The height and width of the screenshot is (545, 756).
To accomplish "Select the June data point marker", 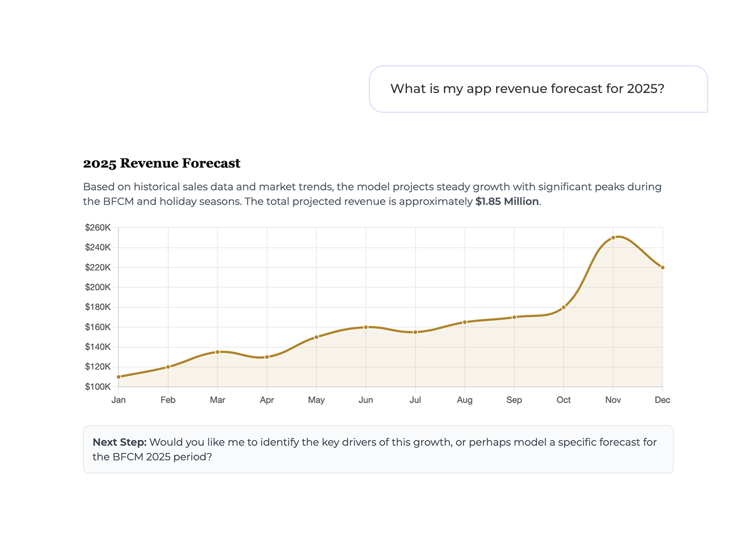I will coord(366,327).
